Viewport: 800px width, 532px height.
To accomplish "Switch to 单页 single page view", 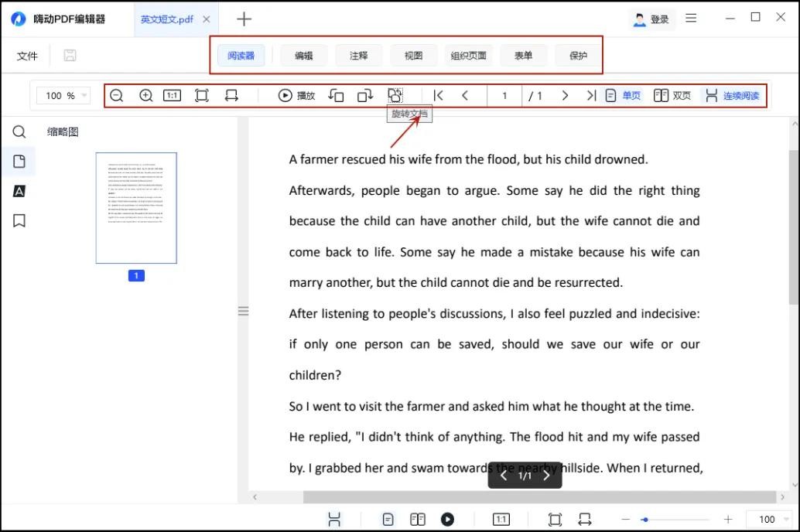I will (x=623, y=95).
